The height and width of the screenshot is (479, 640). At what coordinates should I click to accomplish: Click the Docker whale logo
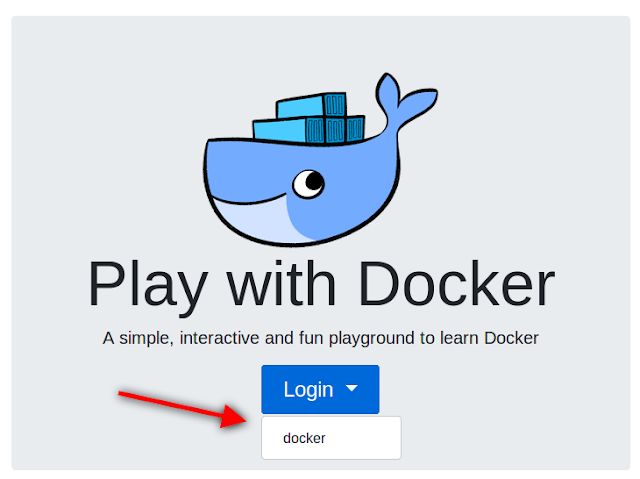[x=320, y=160]
